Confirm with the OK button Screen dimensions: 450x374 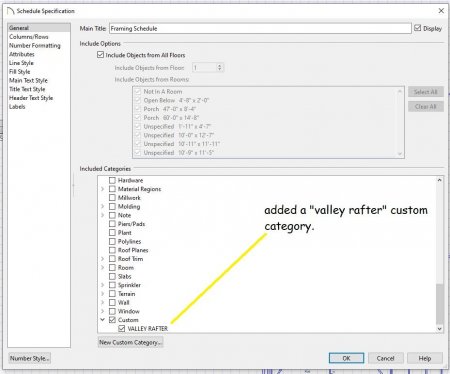point(346,358)
